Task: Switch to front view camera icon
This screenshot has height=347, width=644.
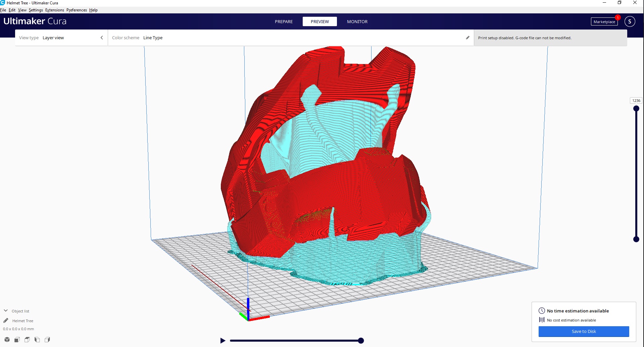Action: coord(17,340)
